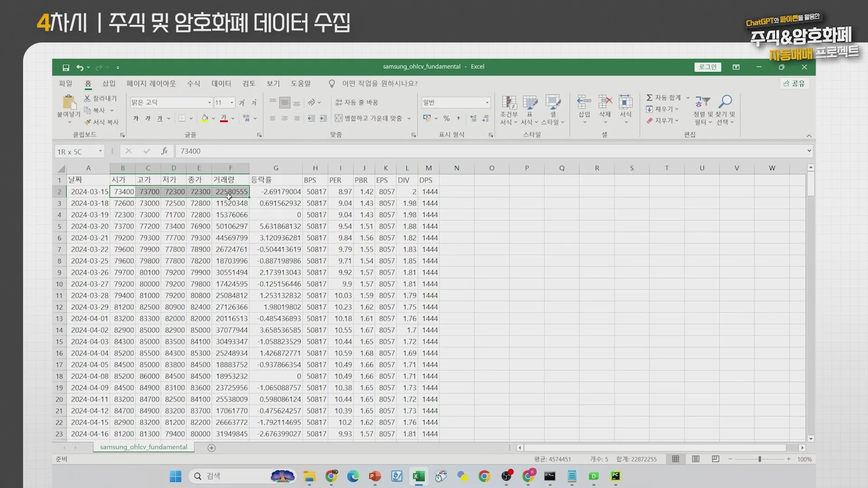This screenshot has height=488, width=868.
Task: Open the font name dropdown
Action: click(209, 103)
